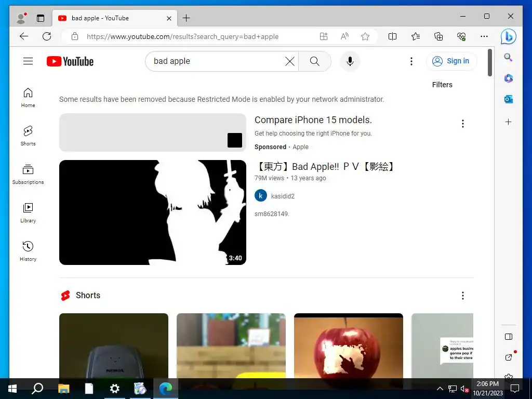Screen dimensions: 532x399
Task: Open search Filters
Action: (x=442, y=85)
